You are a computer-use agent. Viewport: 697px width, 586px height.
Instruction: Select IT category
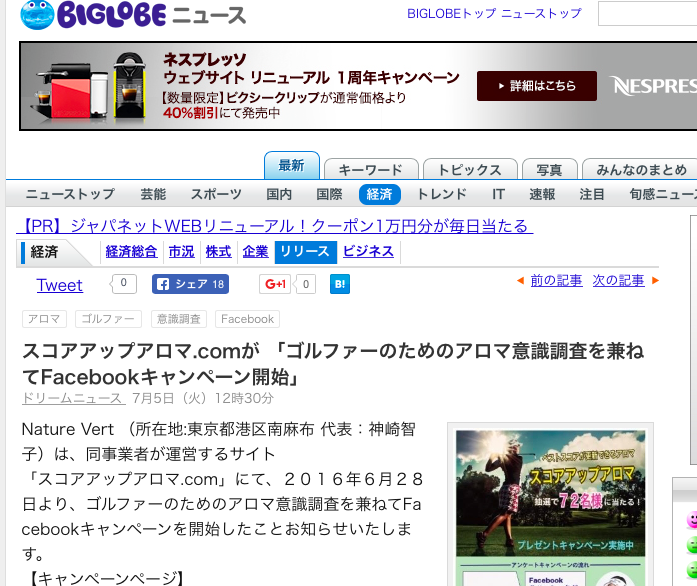click(x=498, y=194)
